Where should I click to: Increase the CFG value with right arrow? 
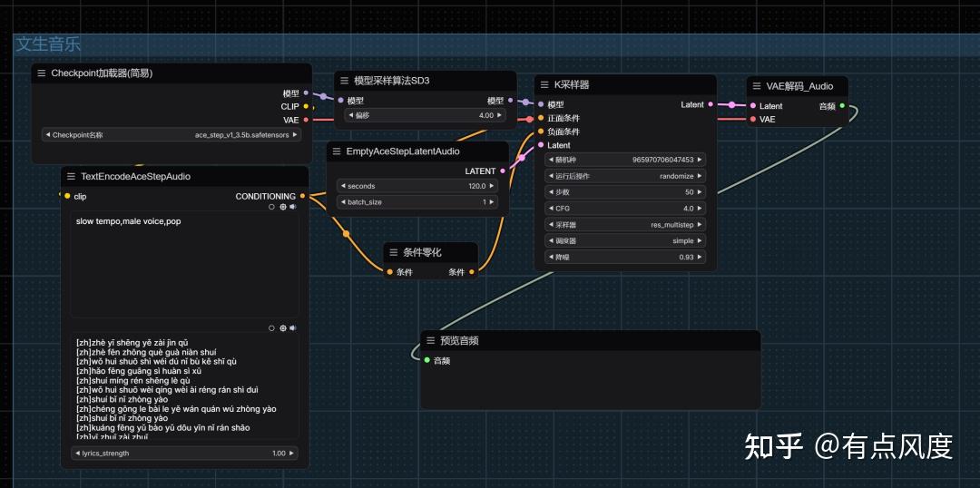tap(700, 209)
